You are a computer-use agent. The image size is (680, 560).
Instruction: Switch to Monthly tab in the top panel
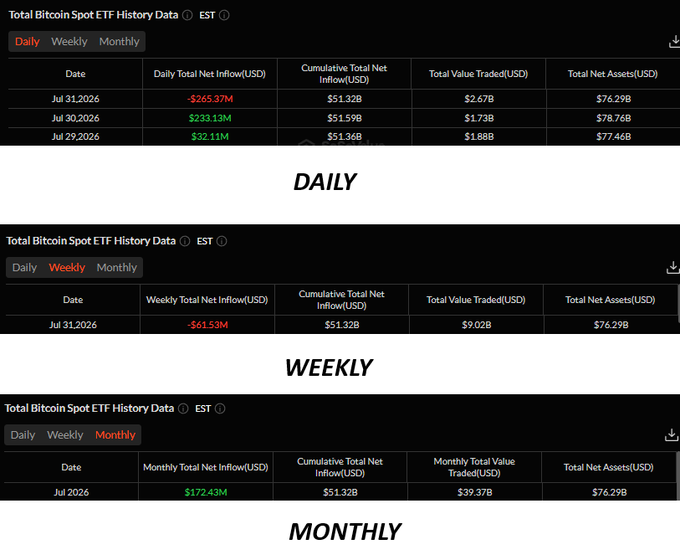point(119,42)
